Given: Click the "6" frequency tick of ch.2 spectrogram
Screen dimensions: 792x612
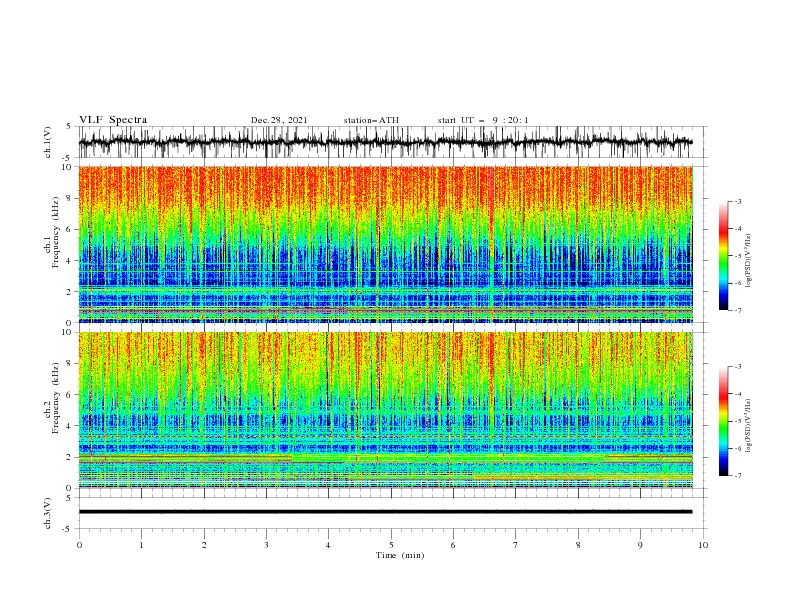Looking at the screenshot, I should [71, 395].
